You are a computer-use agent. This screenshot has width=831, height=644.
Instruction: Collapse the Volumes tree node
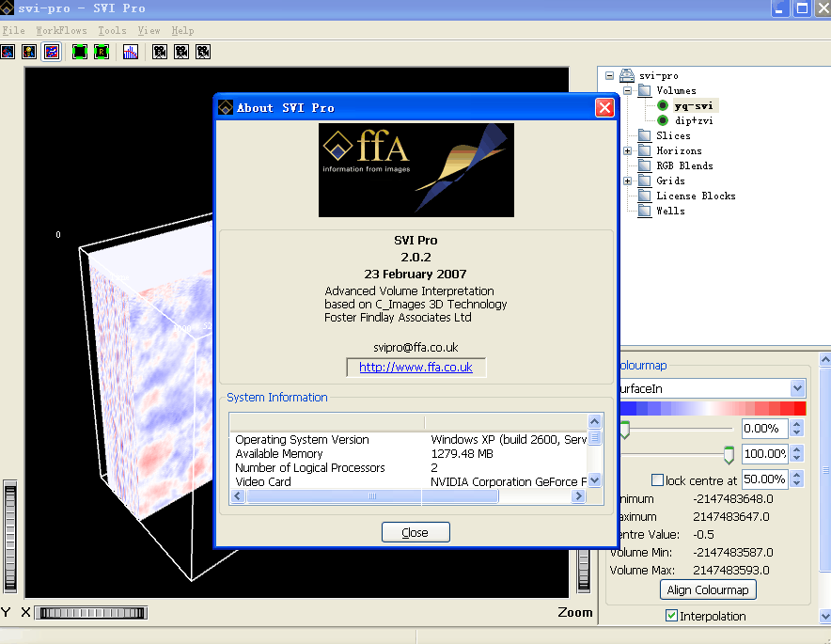pos(628,90)
